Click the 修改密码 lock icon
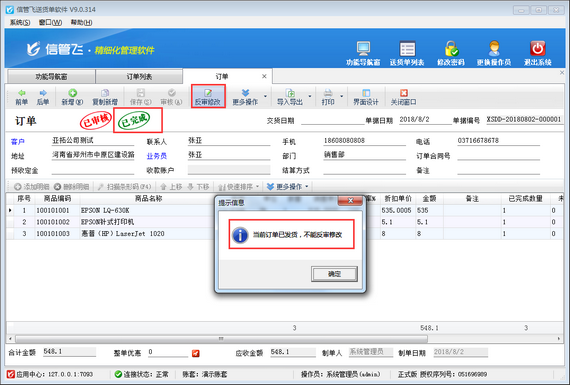 coord(451,49)
